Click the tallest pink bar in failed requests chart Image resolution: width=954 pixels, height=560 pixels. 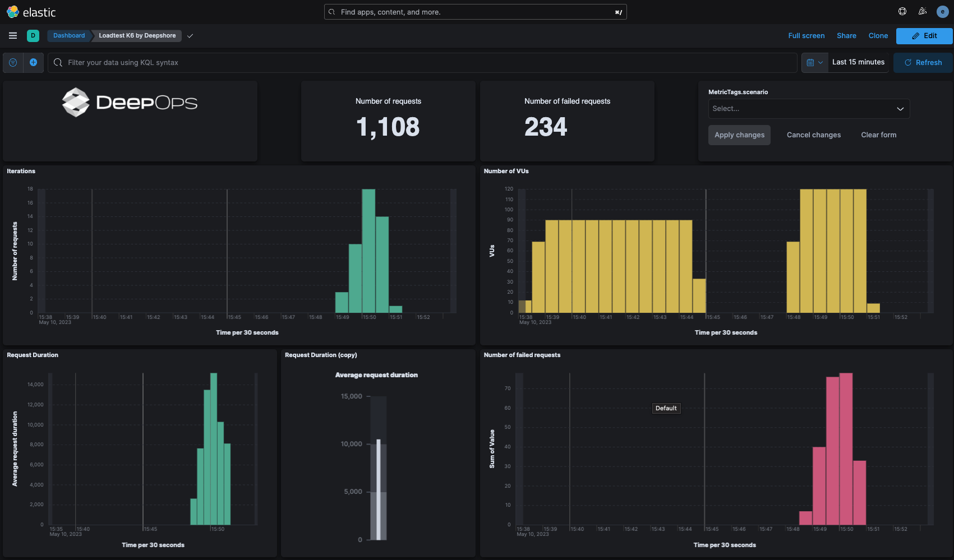pyautogui.click(x=846, y=449)
